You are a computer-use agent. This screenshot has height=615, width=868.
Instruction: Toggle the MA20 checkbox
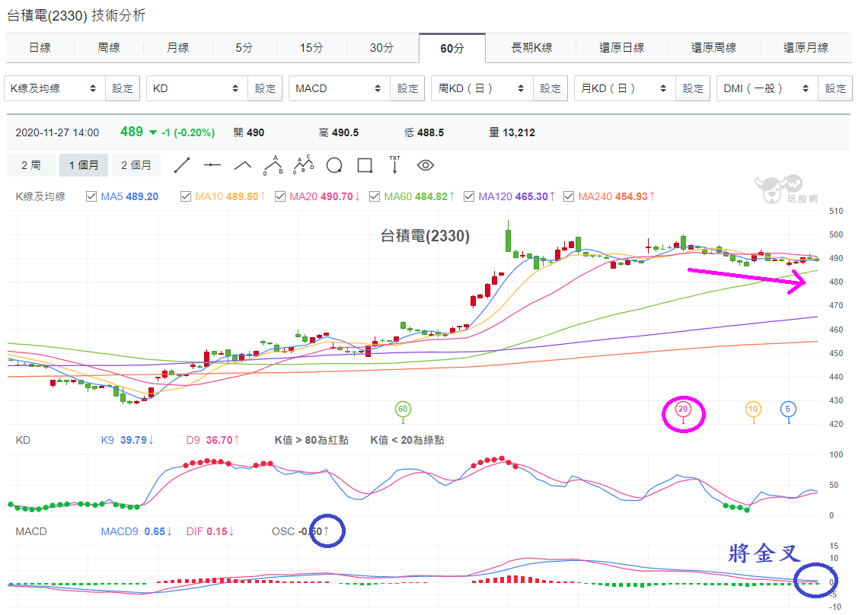tap(280, 196)
